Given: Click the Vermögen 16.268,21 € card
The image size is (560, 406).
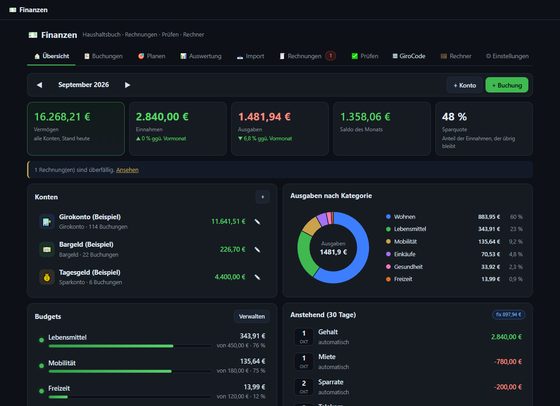Looking at the screenshot, I should 76,129.
